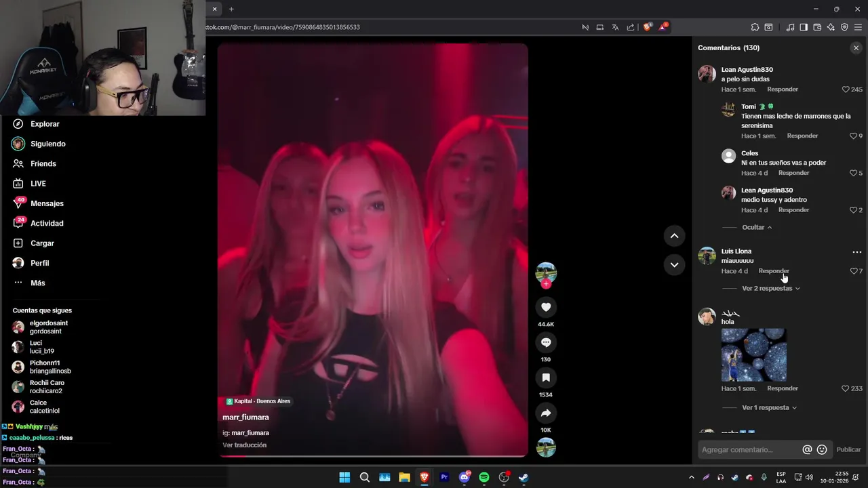Select Cargar upload option in sidebar
868x488 pixels.
tap(42, 243)
